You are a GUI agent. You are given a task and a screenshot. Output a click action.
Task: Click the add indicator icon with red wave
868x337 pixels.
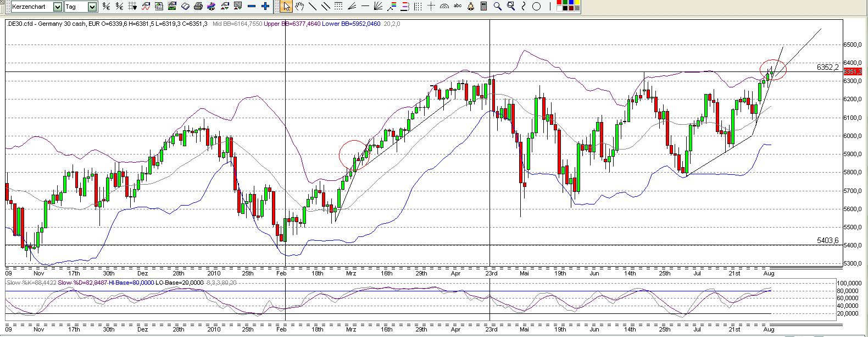coord(146,6)
